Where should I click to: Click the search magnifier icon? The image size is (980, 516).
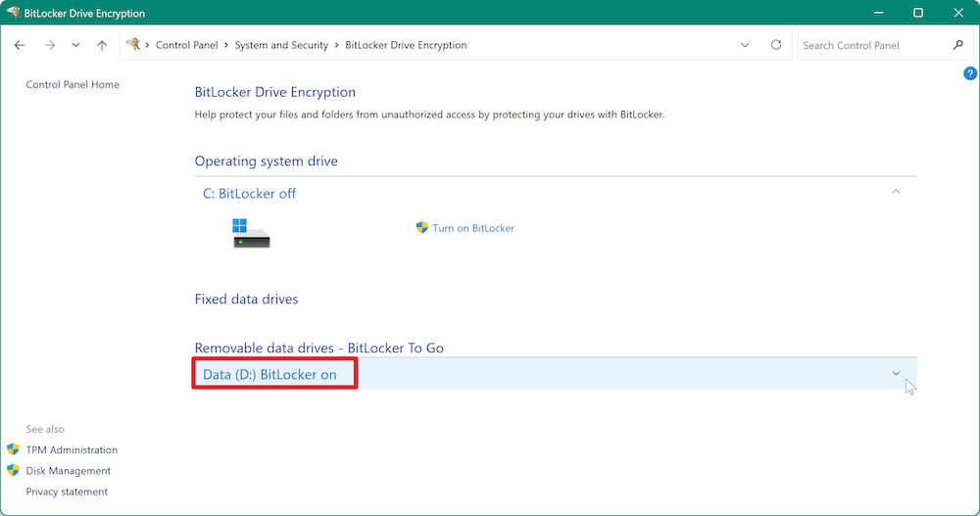point(958,45)
